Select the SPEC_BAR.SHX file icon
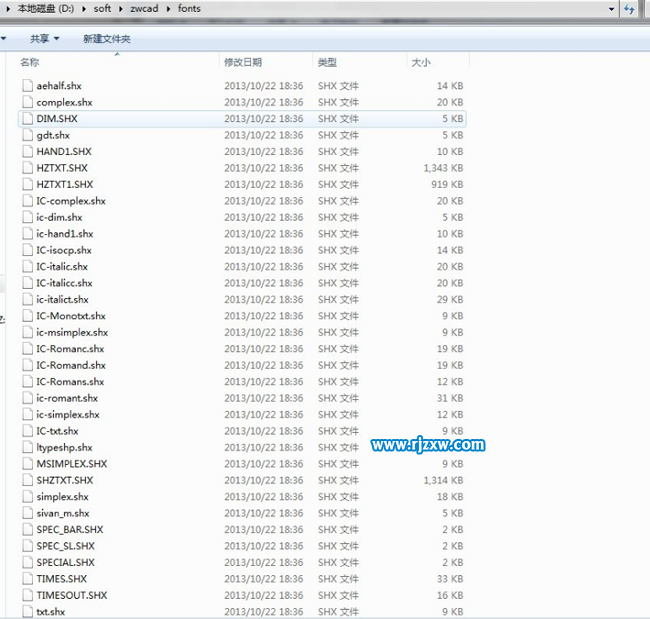The image size is (650, 619). coord(27,529)
